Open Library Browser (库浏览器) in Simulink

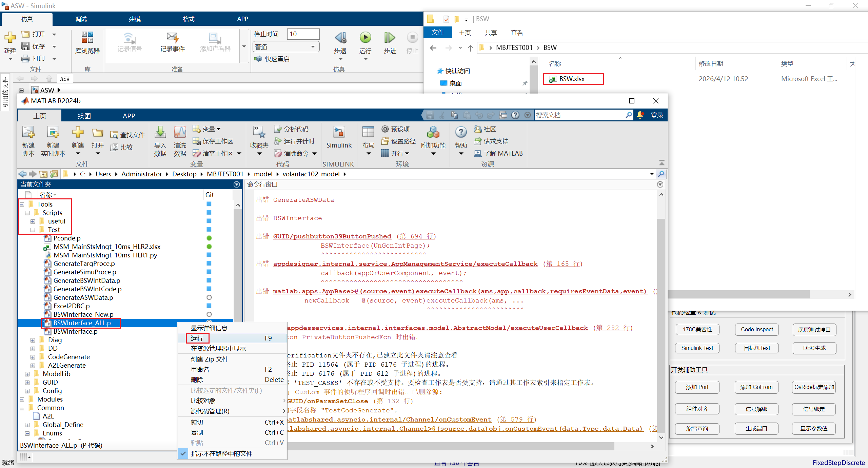click(87, 42)
